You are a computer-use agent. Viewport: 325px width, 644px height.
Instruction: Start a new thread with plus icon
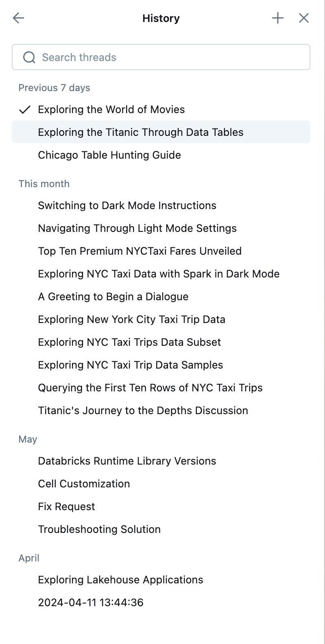[x=278, y=18]
